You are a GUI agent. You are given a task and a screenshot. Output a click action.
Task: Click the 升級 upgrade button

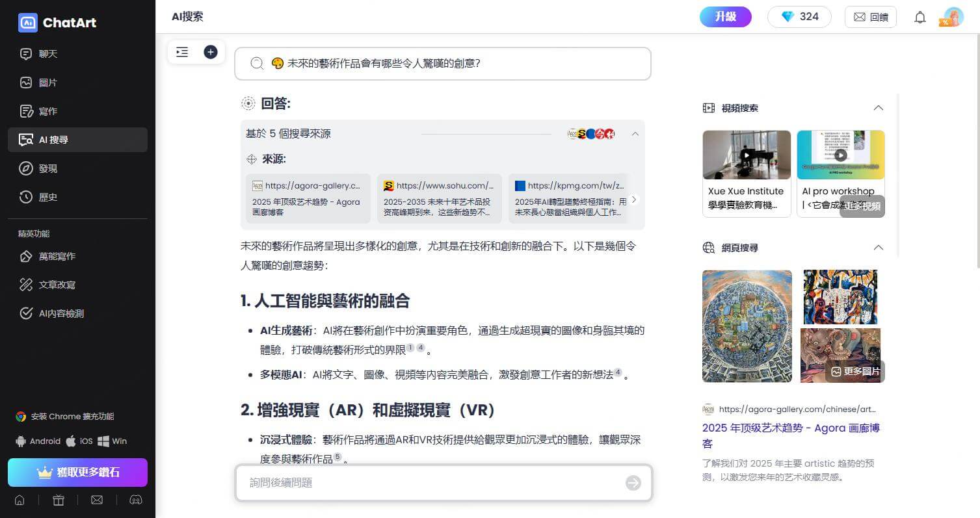(x=726, y=17)
